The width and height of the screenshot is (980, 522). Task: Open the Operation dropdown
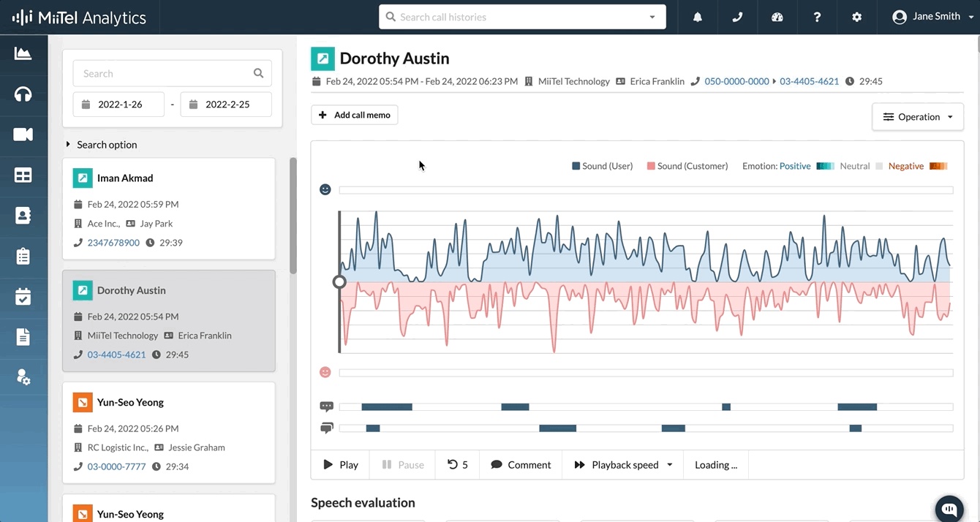[917, 117]
